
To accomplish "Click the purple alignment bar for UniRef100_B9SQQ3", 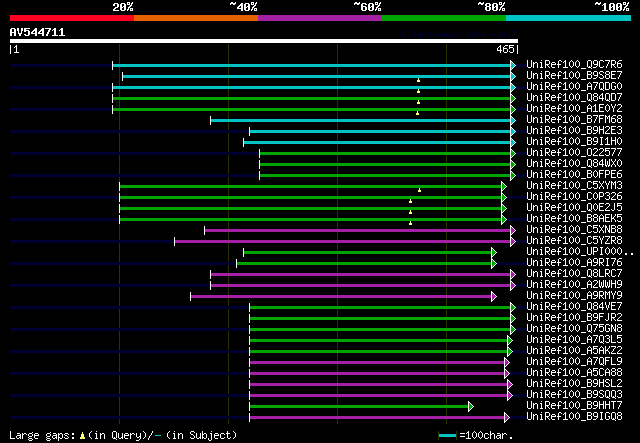I will pos(378,396).
